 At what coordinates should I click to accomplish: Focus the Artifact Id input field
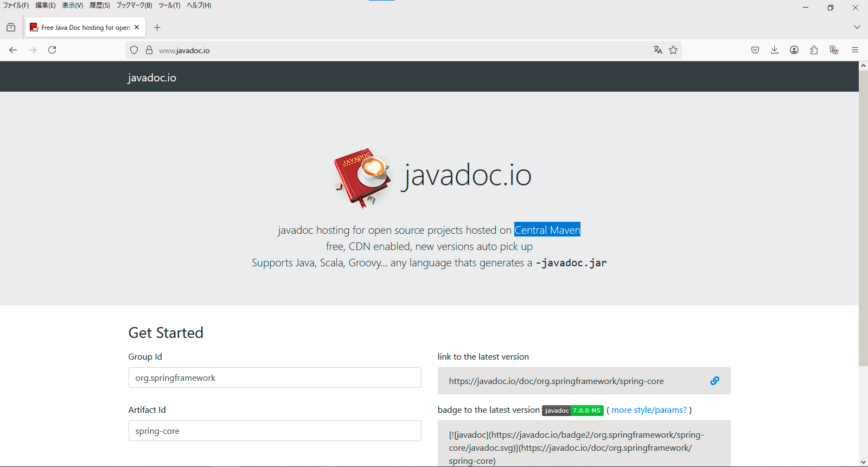point(275,431)
